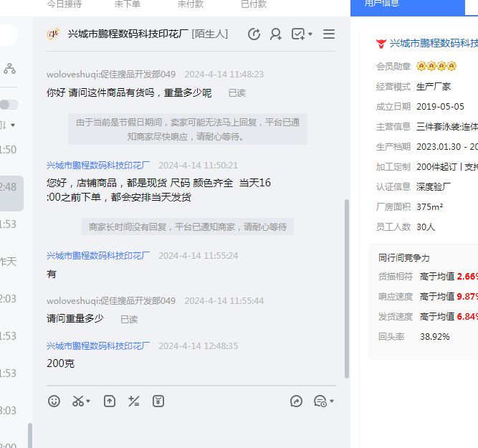
Task: Toggle the switch in the left sidebar
Action: point(9,105)
